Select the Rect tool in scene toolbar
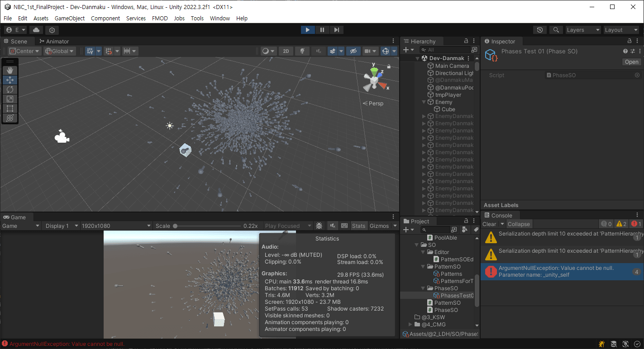 tap(10, 108)
